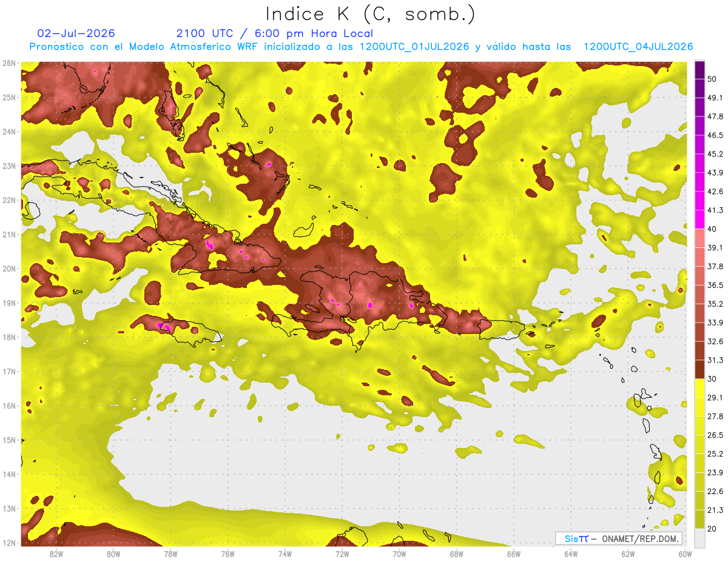Click color scale value "49.1"
The width and height of the screenshot is (728, 562).
[716, 97]
